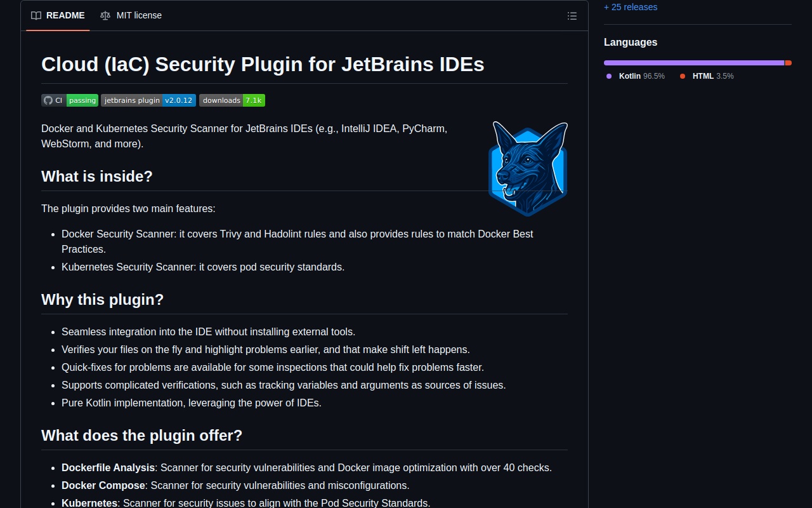
Task: Click the GitHub CI passing badge
Action: 70,100
